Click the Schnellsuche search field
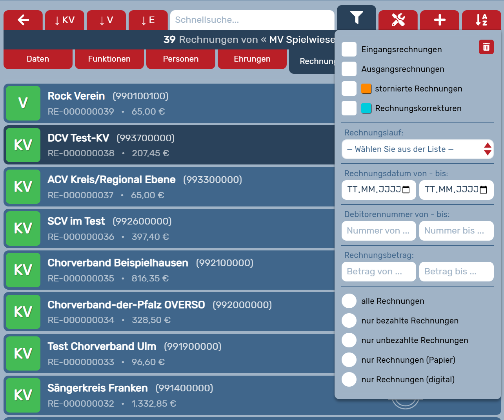504x420 pixels. 252,20
